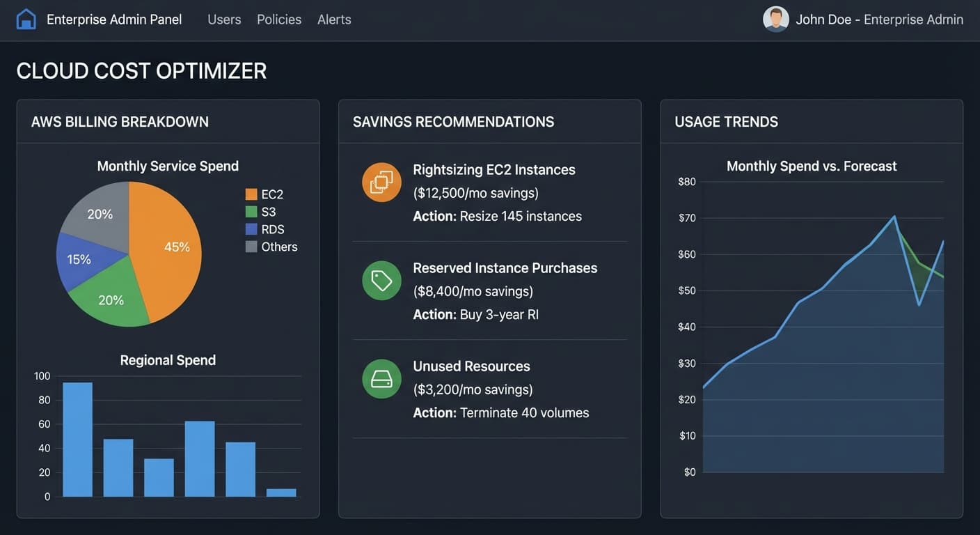Click the '($8,400/mo savings)' text
The width and height of the screenshot is (980, 535).
click(473, 291)
